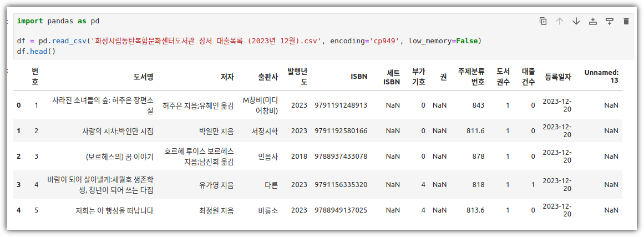644x237 pixels.
Task: Move the cell down with the arrow icon
Action: 576,21
